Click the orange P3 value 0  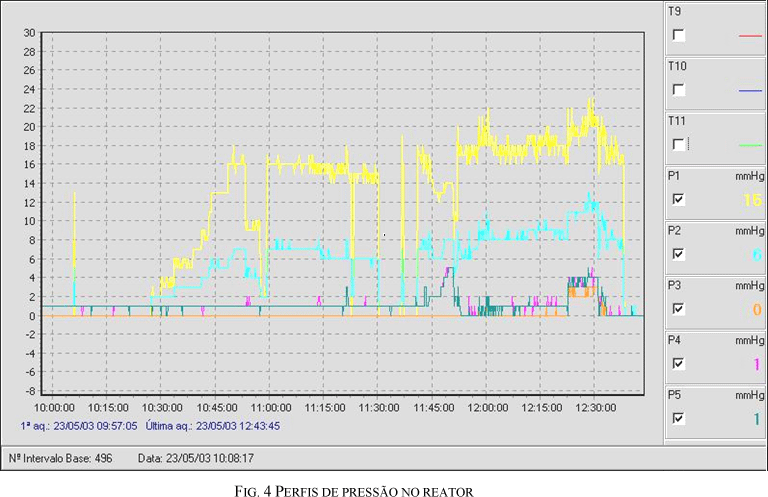pyautogui.click(x=756, y=310)
